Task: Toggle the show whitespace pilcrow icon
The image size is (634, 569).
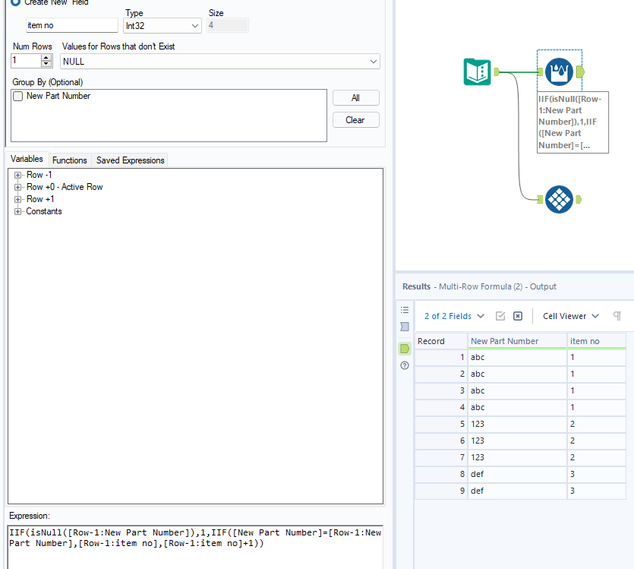Action: click(x=617, y=316)
